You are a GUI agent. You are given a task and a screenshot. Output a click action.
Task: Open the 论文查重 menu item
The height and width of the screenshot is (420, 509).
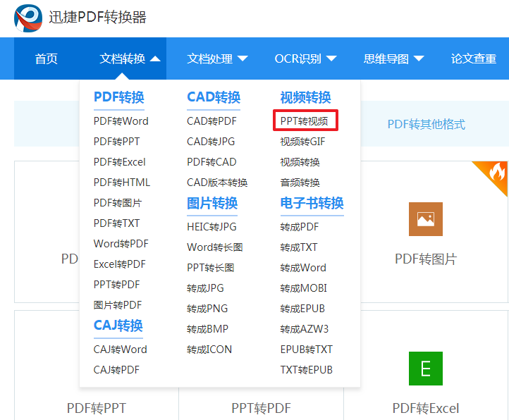pyautogui.click(x=474, y=58)
